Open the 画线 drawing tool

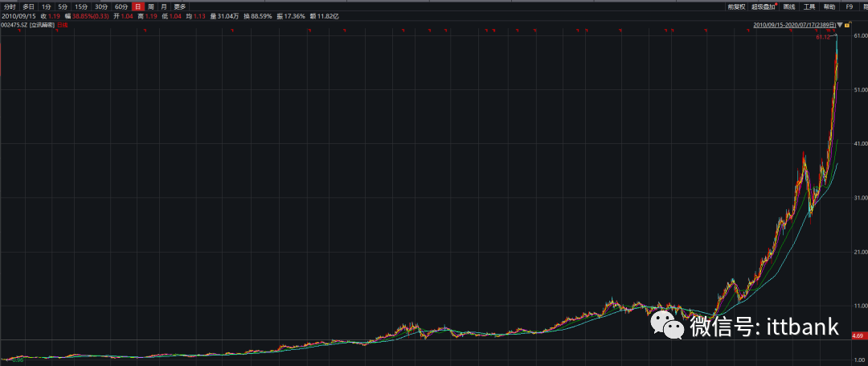pos(789,6)
